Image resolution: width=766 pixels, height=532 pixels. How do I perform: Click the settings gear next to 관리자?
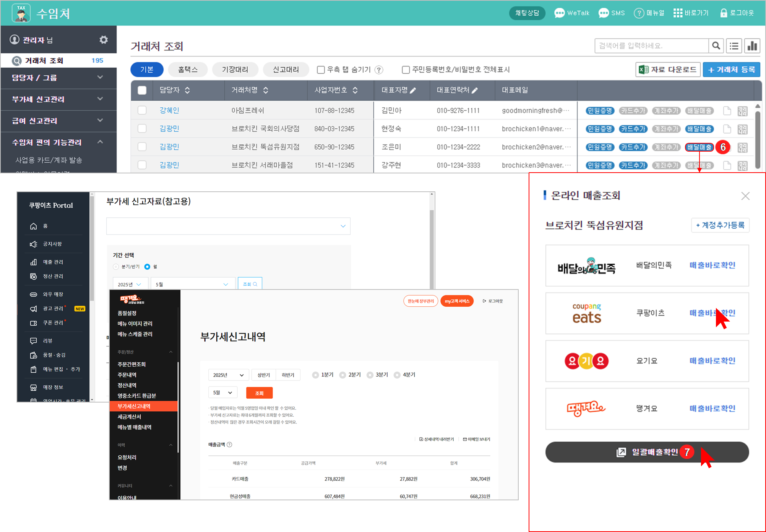[104, 40]
